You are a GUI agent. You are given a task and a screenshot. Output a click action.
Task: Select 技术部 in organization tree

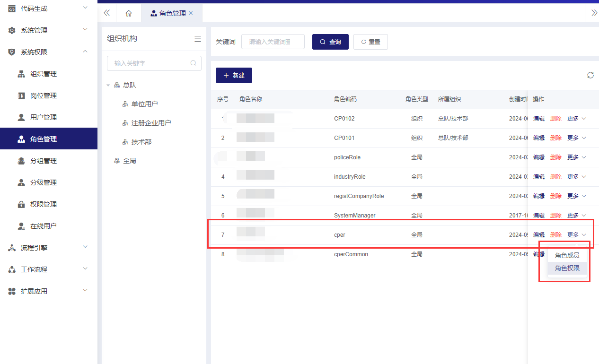tap(141, 142)
